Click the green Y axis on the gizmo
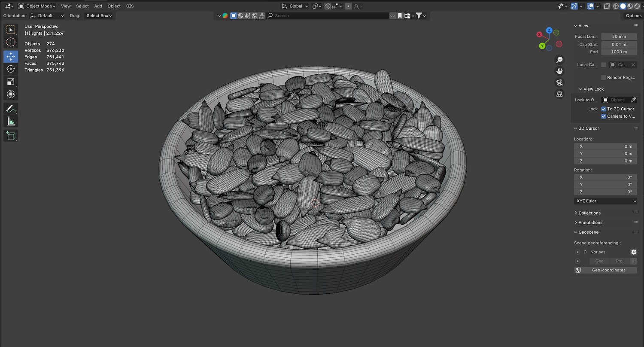The width and height of the screenshot is (644, 347). pos(542,46)
